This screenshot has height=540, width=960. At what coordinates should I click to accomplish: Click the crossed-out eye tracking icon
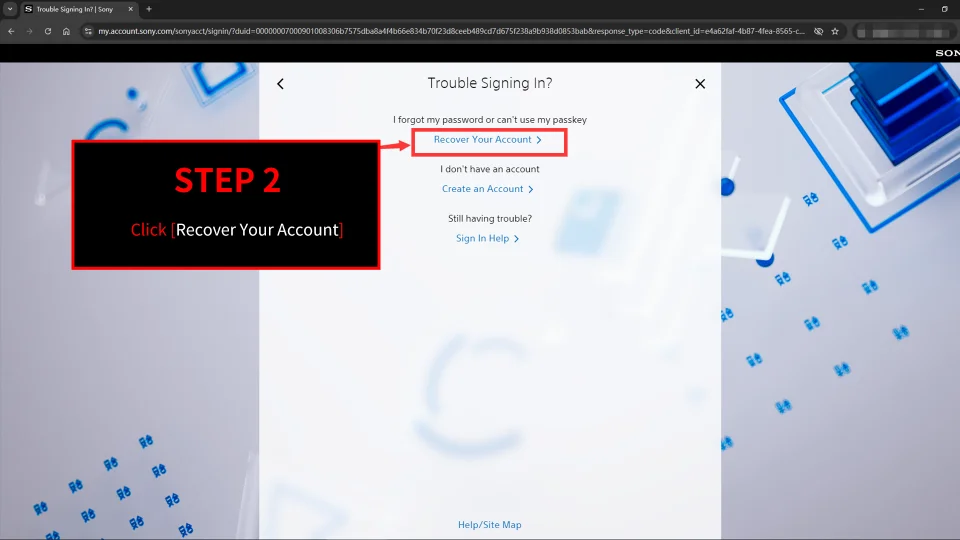(818, 31)
